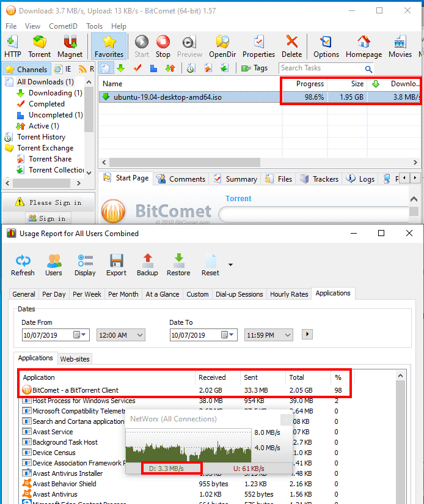Select the IE tab in BitComet sidebar

pyautogui.click(x=63, y=69)
